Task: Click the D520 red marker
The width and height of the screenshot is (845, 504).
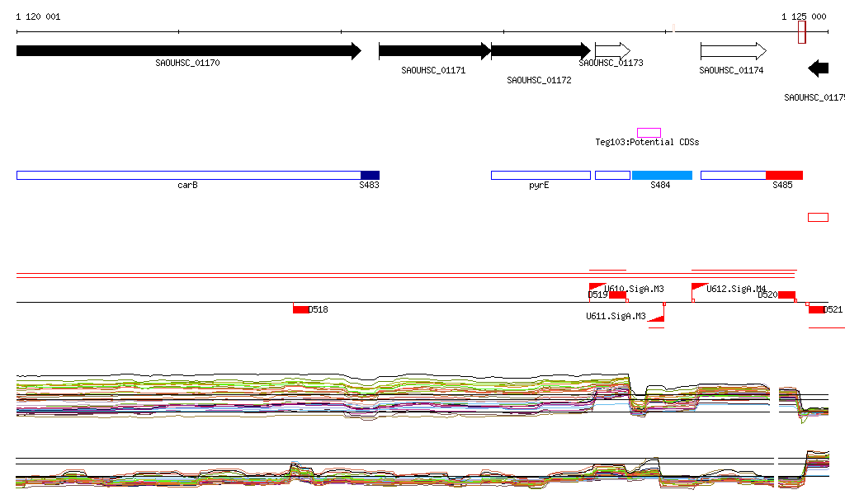Action: (786, 295)
